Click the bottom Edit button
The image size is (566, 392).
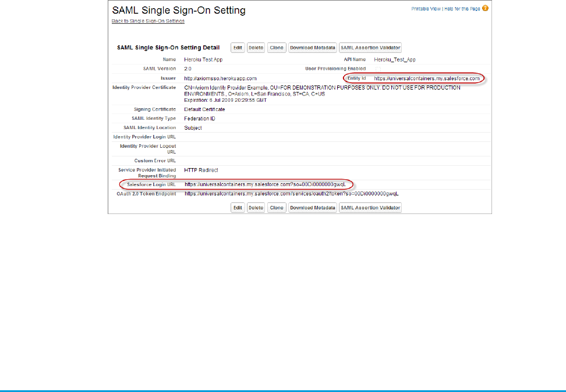238,208
